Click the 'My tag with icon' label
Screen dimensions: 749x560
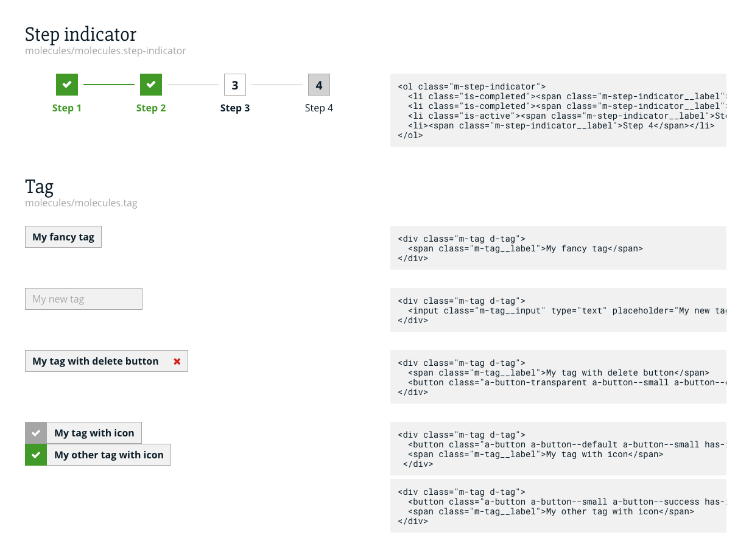[94, 433]
